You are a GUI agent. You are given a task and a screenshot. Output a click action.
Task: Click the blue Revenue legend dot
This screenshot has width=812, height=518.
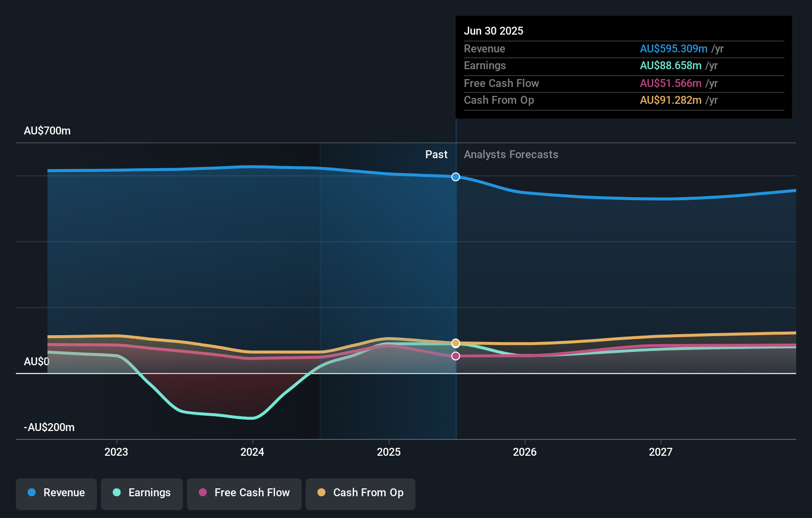32,493
